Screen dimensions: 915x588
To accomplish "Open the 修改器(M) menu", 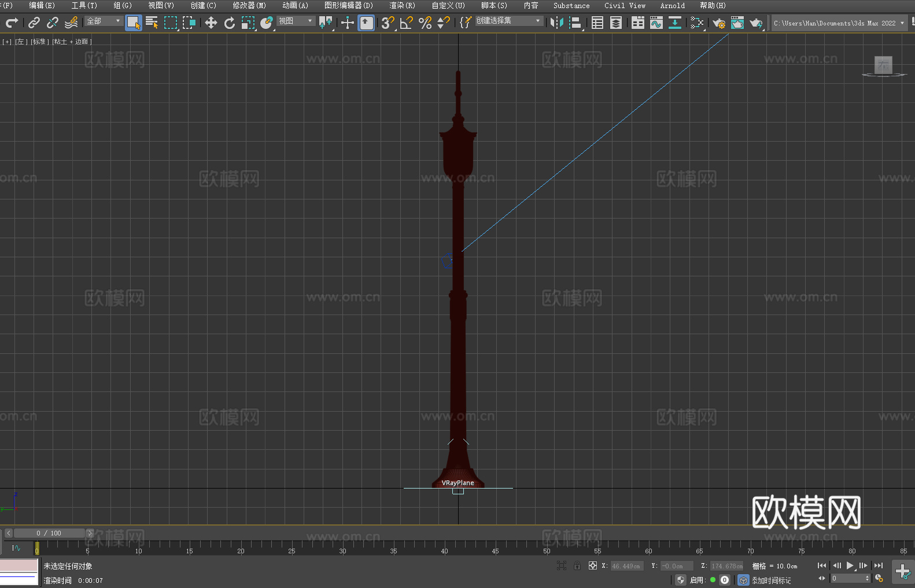I will (249, 6).
